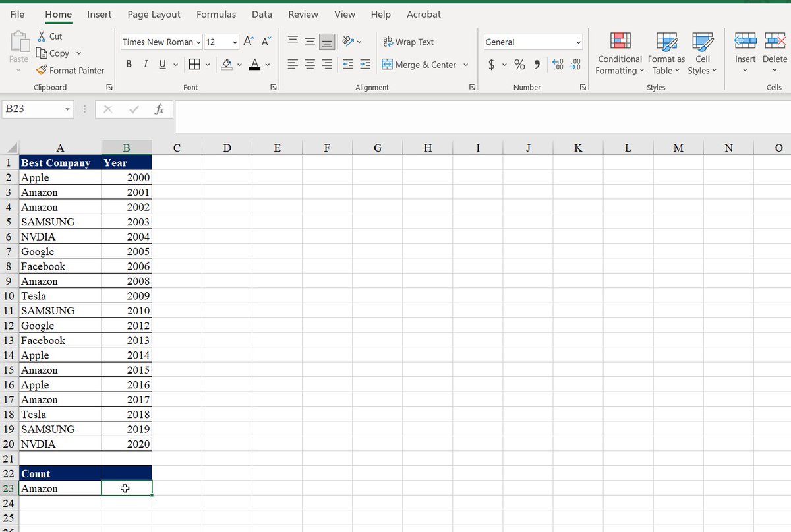Screen dimensions: 791x532
Task: Select column D header
Action: 227,148
